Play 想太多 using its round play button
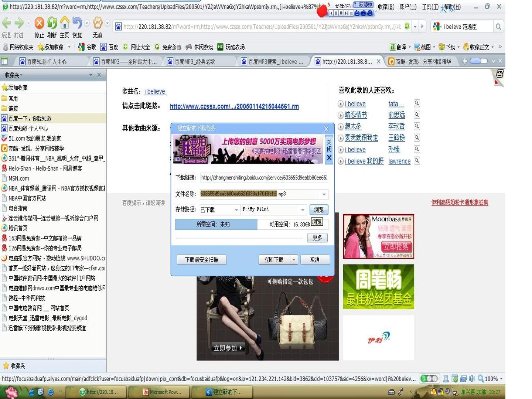 pyautogui.click(x=341, y=126)
